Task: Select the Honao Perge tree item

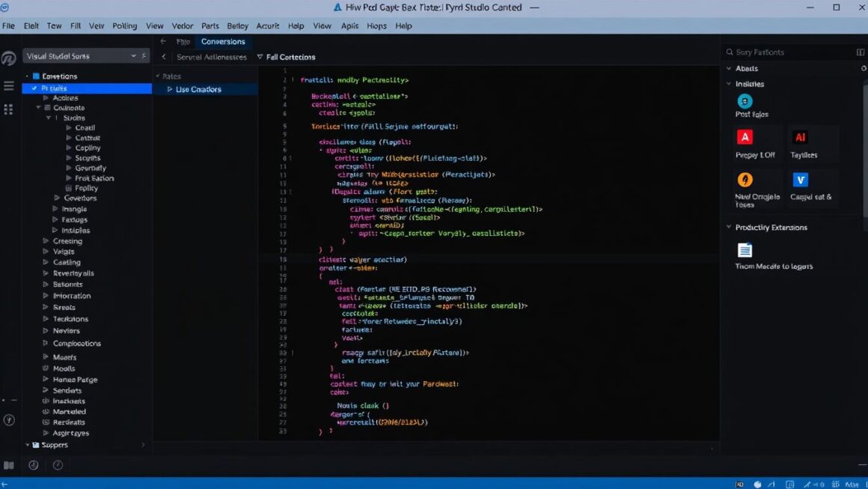Action: click(75, 380)
